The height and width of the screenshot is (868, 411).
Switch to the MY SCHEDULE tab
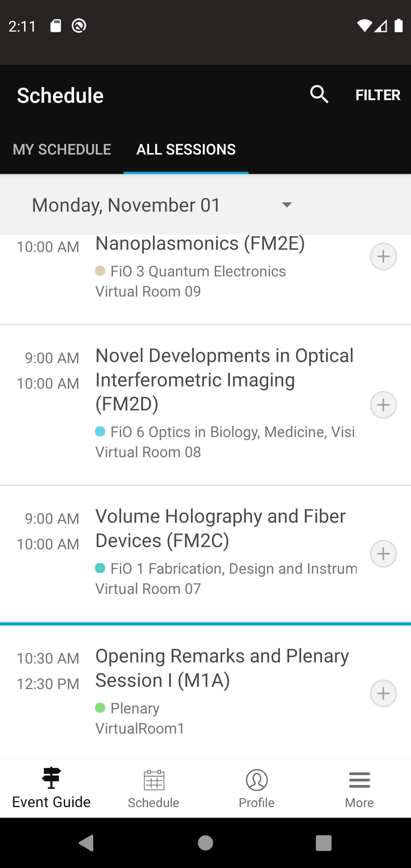coord(62,149)
